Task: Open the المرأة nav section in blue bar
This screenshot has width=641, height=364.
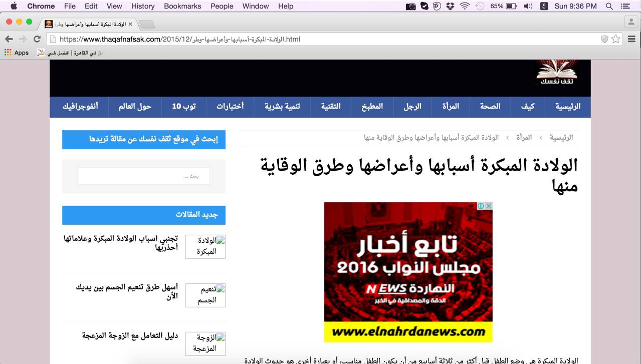Action: [x=451, y=107]
